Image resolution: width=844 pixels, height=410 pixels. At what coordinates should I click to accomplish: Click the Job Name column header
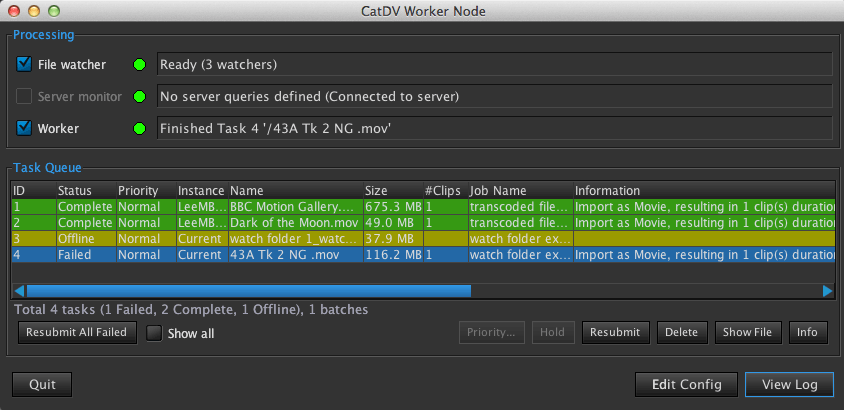pos(498,190)
